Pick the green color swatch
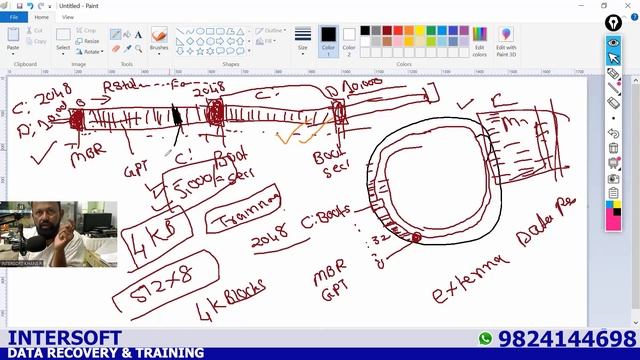The height and width of the screenshot is (360, 640). pos(431,31)
